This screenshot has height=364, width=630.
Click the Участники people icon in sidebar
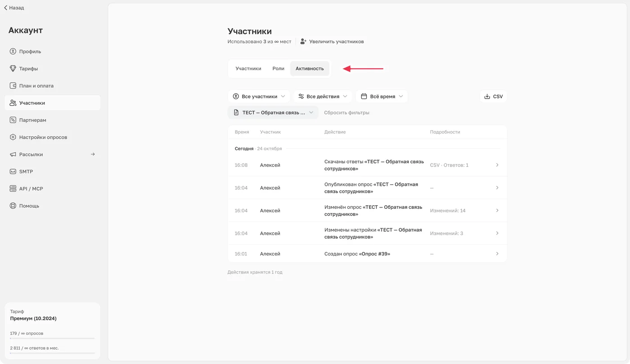coord(13,103)
